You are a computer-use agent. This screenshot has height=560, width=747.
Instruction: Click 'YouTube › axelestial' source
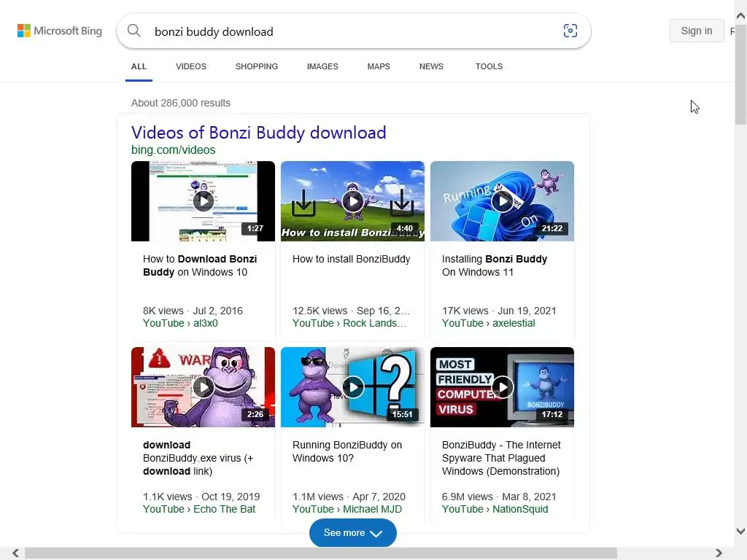tap(488, 323)
